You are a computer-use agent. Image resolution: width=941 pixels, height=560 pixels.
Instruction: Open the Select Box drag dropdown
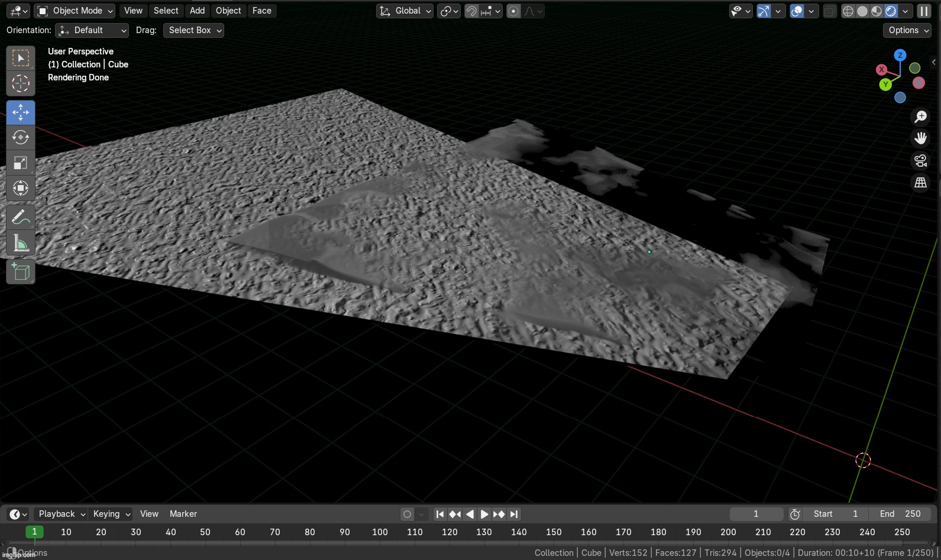[x=195, y=30]
